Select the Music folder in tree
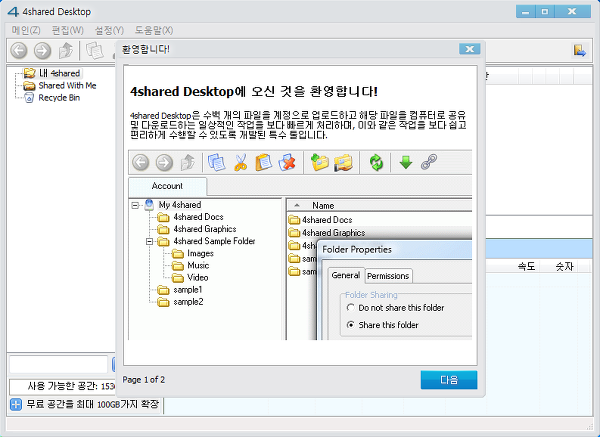This screenshot has height=437, width=600. point(198,265)
